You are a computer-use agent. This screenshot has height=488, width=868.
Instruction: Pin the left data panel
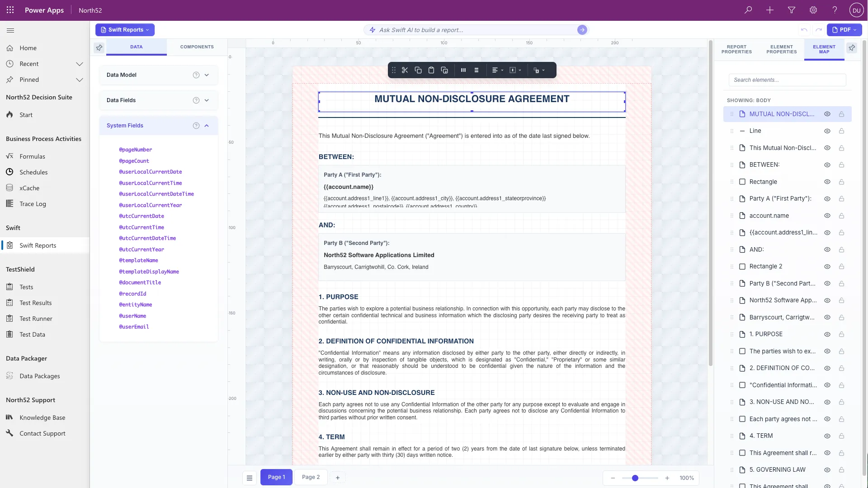tap(99, 47)
